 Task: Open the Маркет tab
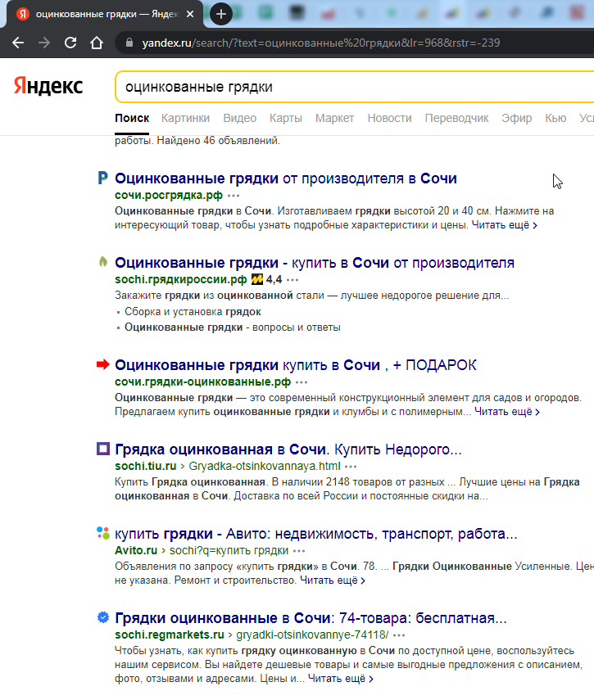(x=334, y=118)
